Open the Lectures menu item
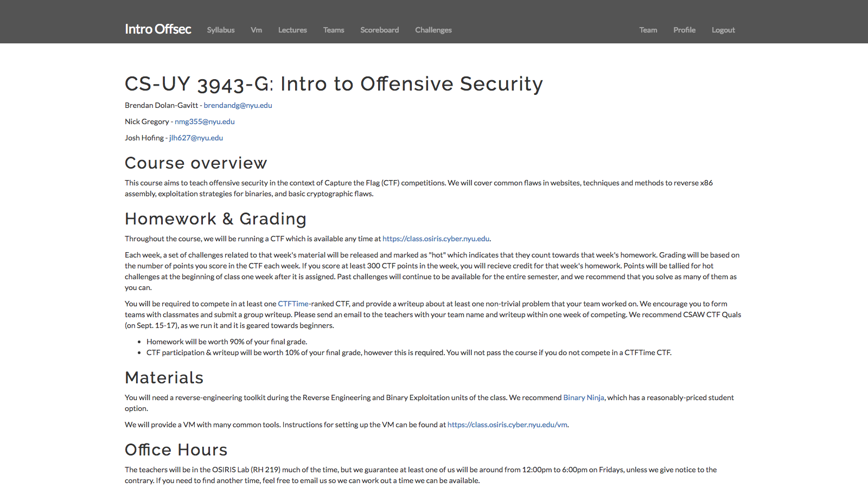This screenshot has height=488, width=868. (x=292, y=30)
